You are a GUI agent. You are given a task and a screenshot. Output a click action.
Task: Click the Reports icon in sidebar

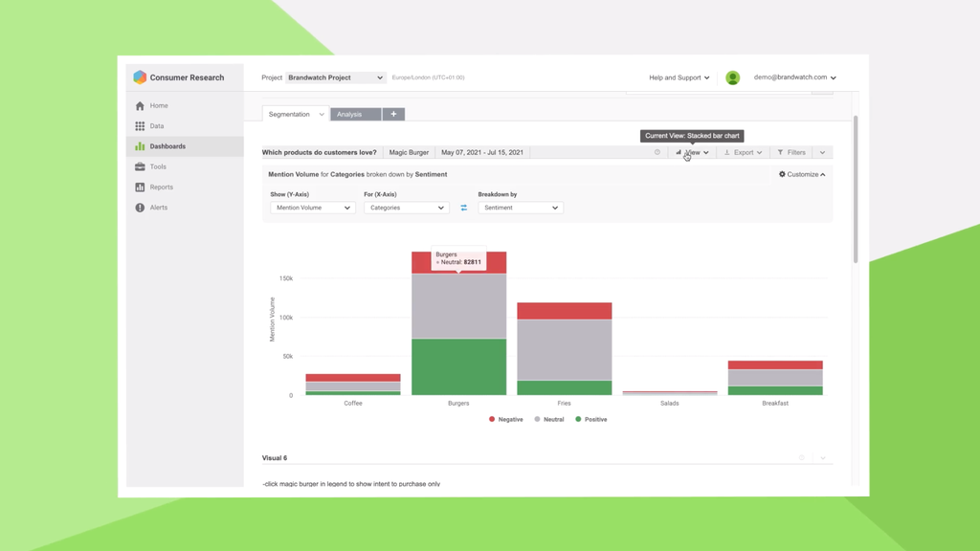coord(140,187)
